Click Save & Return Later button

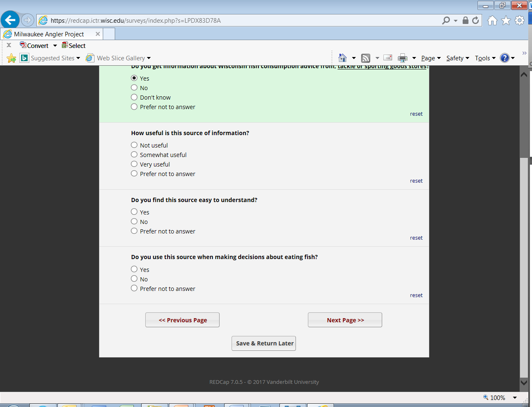264,343
